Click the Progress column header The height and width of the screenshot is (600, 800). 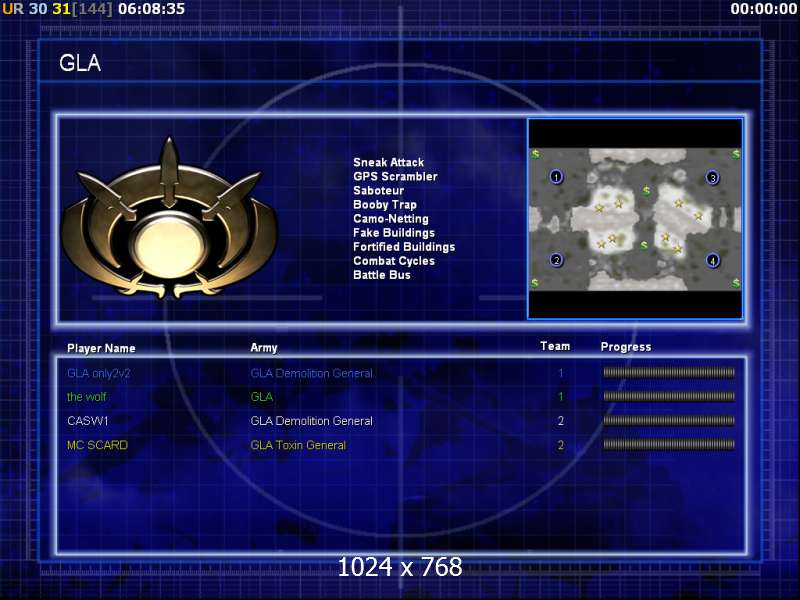(626, 347)
